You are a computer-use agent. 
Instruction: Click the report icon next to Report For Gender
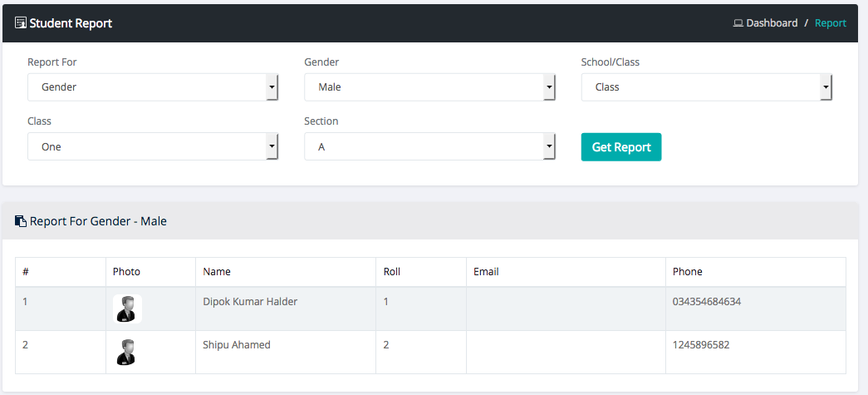(21, 221)
